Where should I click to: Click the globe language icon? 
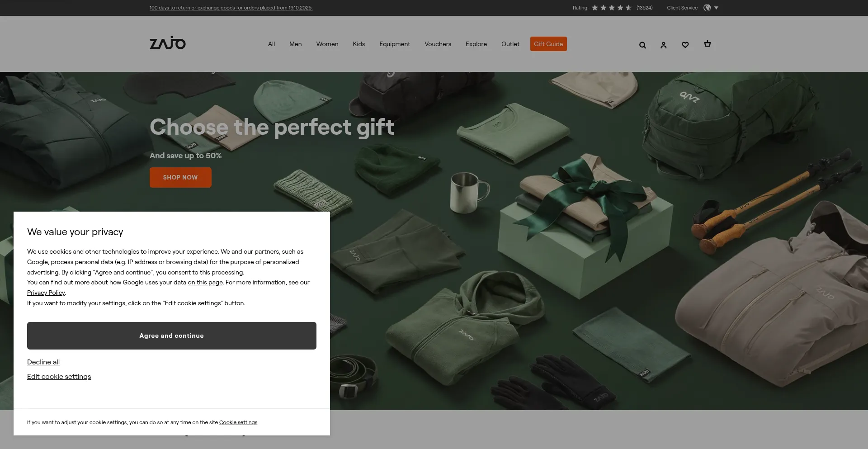click(x=707, y=8)
